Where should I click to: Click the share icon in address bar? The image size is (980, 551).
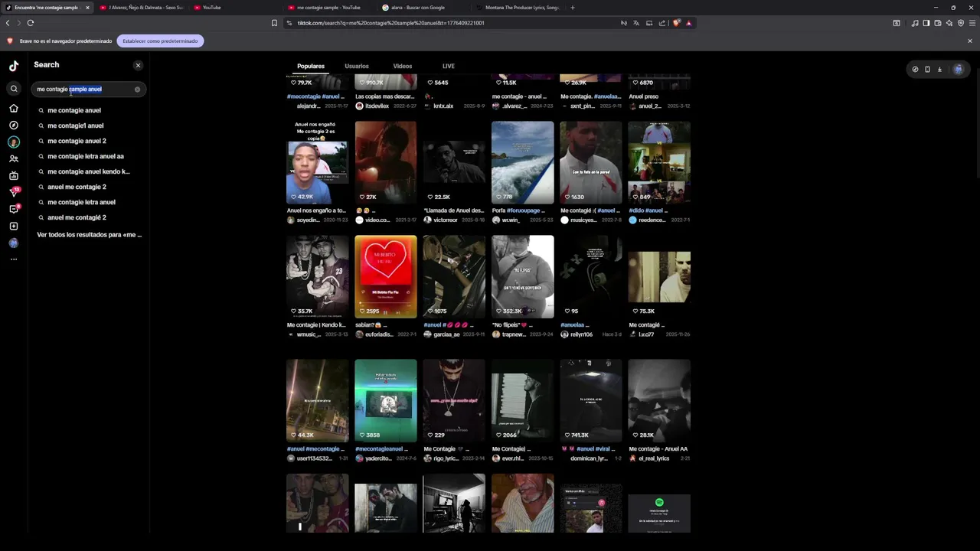pos(662,23)
